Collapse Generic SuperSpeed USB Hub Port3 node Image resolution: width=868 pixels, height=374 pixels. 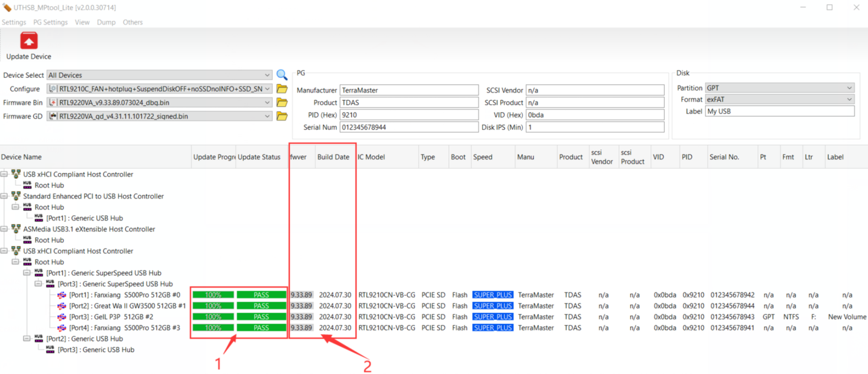tap(38, 284)
